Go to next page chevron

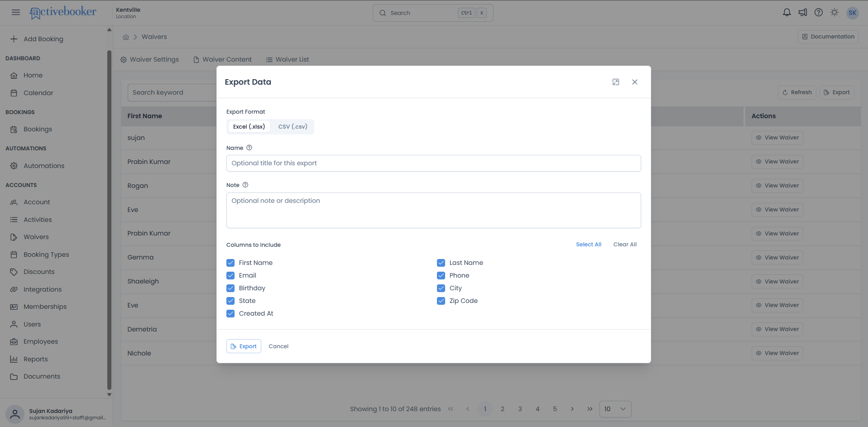pos(572,409)
